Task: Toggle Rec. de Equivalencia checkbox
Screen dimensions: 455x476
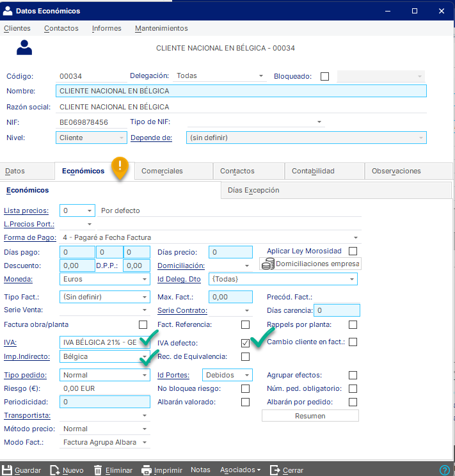Action: (x=245, y=356)
